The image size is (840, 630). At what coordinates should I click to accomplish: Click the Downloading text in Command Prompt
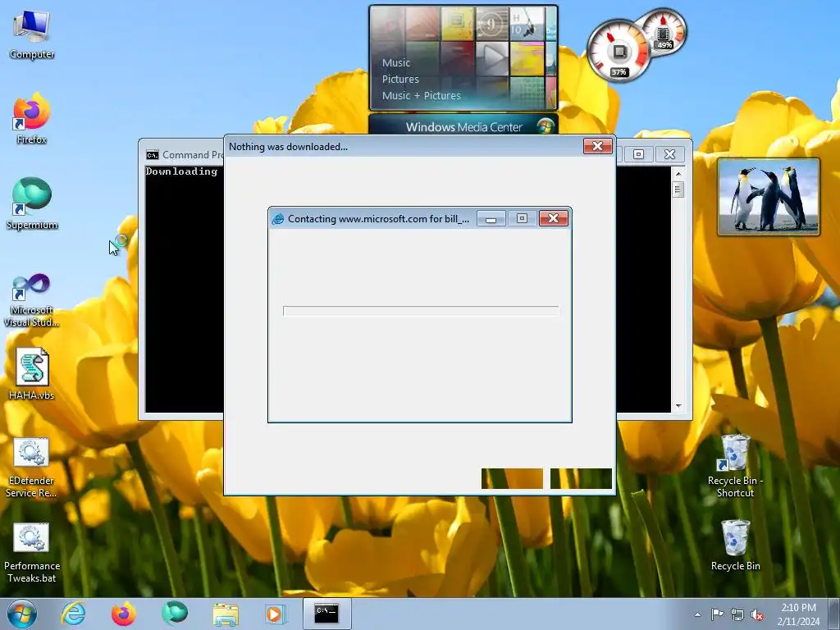point(181,171)
